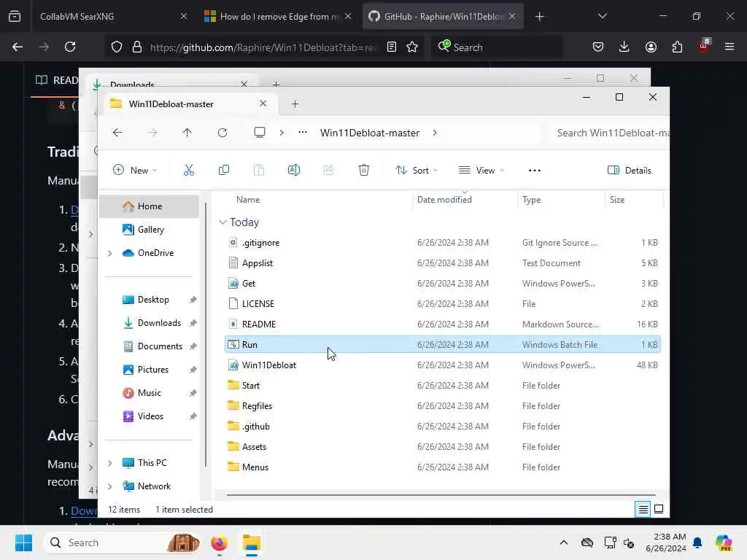This screenshot has width=747, height=560.
Task: Click the shield tracking protection icon
Action: (x=117, y=47)
